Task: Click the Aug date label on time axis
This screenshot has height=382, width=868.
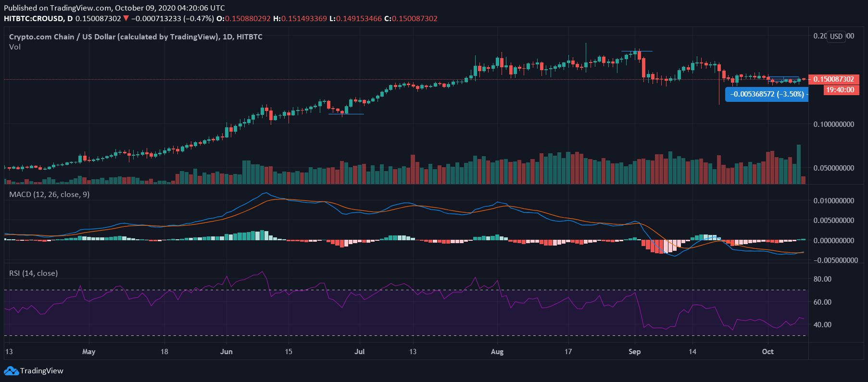Action: 497,352
